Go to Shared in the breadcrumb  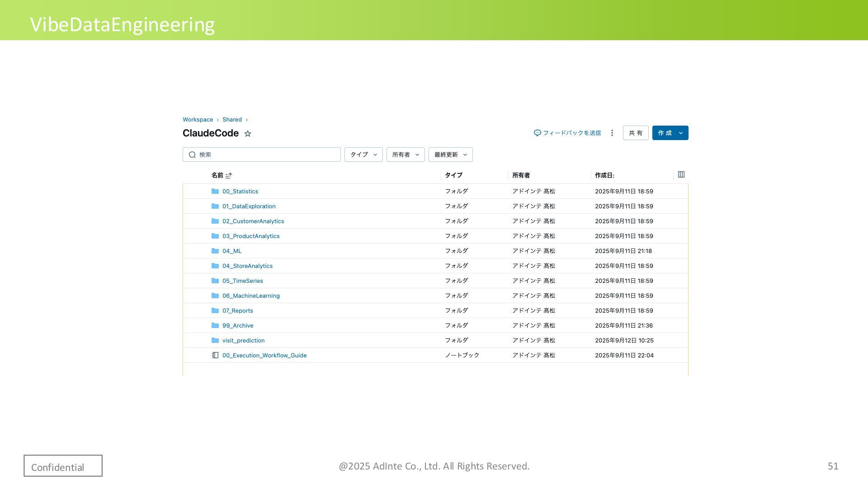coord(232,120)
